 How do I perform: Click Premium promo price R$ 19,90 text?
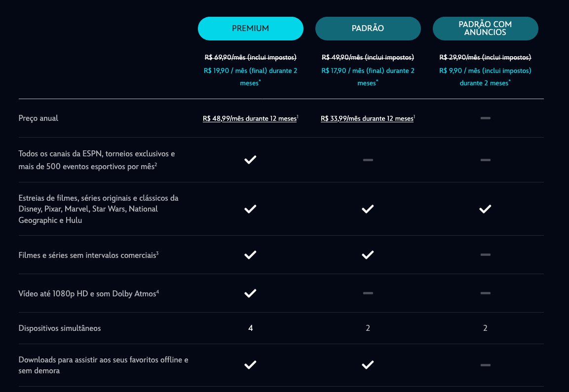250,77
